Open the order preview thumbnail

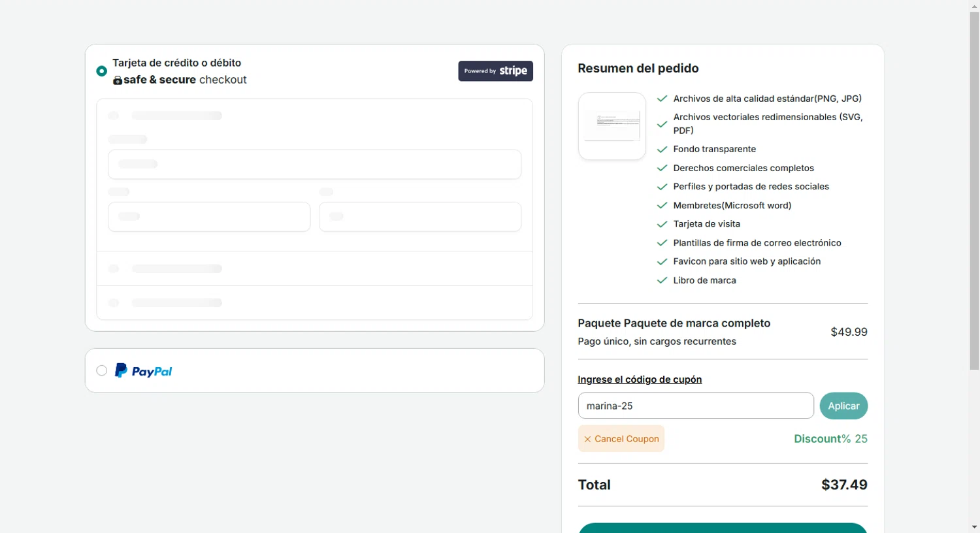[x=612, y=126]
